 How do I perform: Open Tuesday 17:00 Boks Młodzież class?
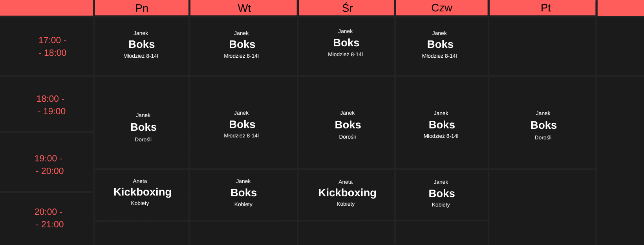coord(243,46)
